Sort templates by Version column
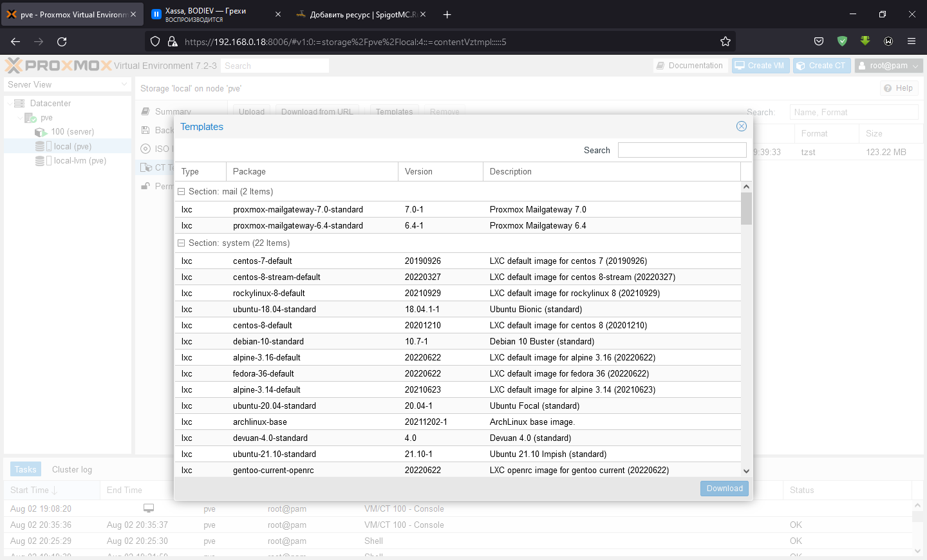The width and height of the screenshot is (927, 560). coord(440,172)
